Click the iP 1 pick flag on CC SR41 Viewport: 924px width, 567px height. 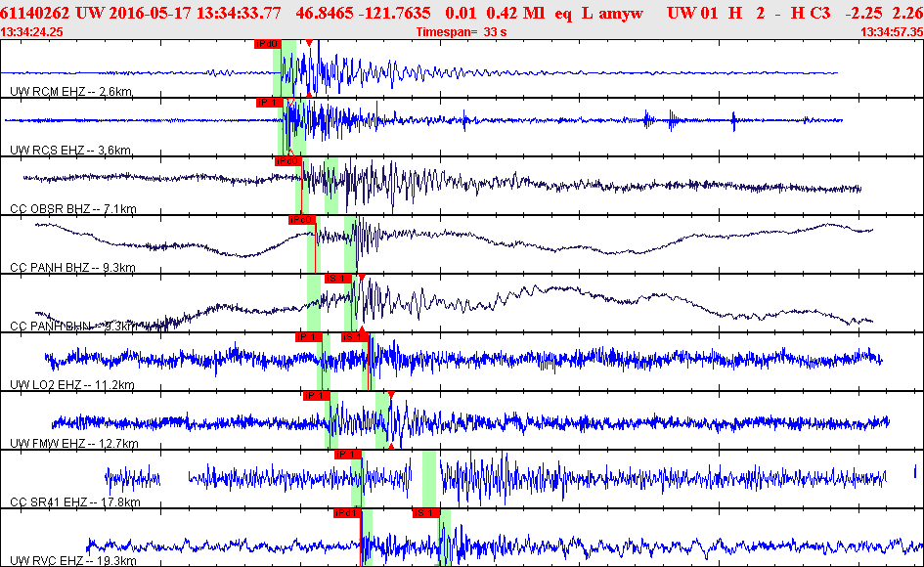347,455
